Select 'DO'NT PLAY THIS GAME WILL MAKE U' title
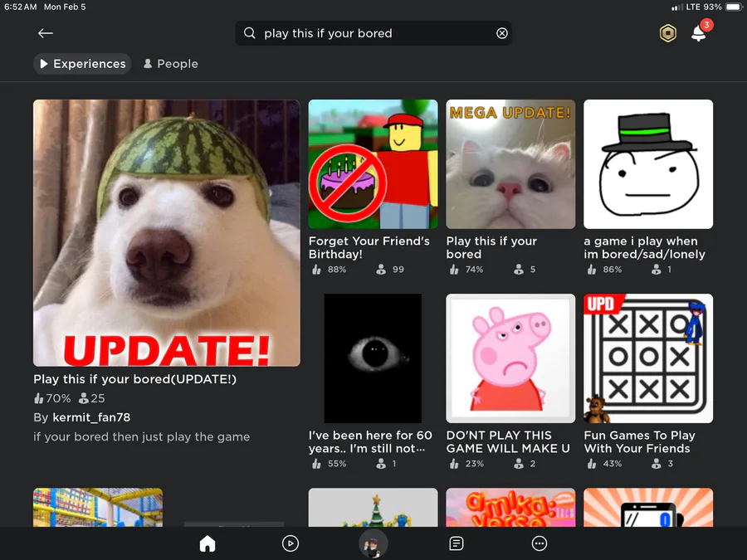The width and height of the screenshot is (747, 560). coord(508,442)
